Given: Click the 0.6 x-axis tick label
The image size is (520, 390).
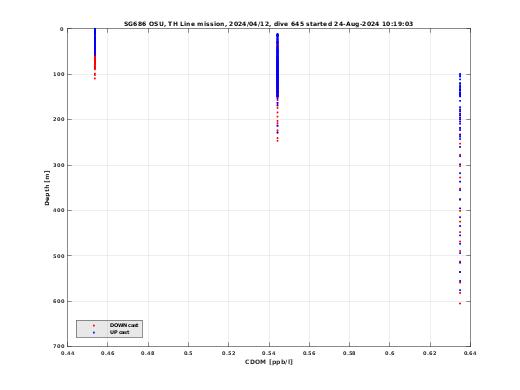Looking at the screenshot, I should click(x=389, y=353).
